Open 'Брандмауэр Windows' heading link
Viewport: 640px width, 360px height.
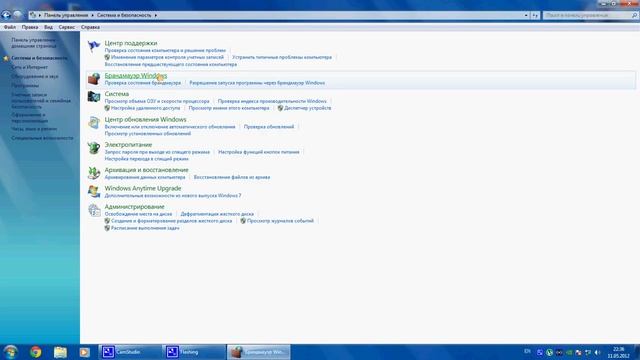click(136, 76)
